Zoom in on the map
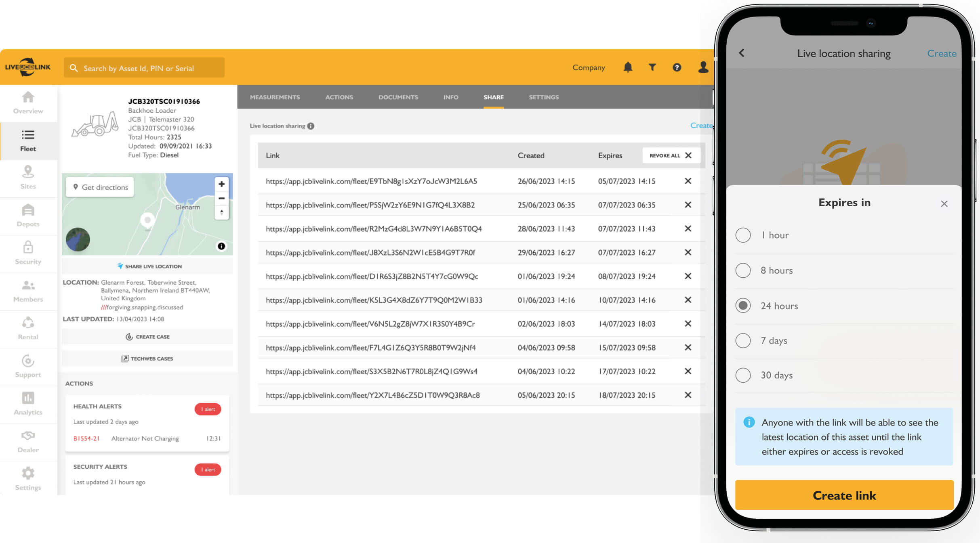This screenshot has width=980, height=543. tap(221, 184)
